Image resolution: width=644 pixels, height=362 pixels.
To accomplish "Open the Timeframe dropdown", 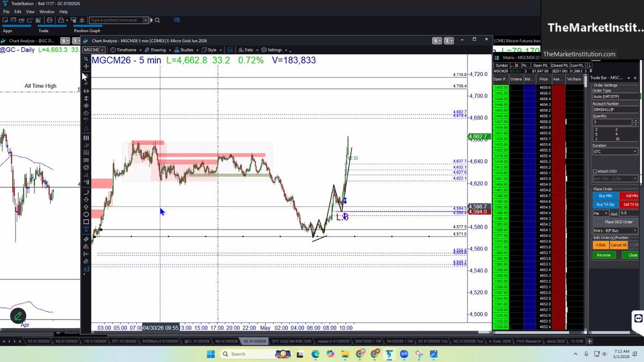I will point(126,50).
